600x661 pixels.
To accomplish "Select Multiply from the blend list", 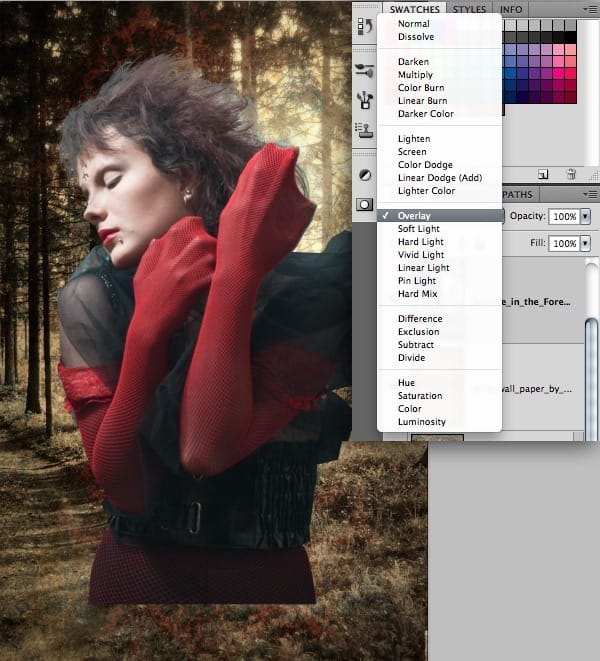I will coord(439,75).
